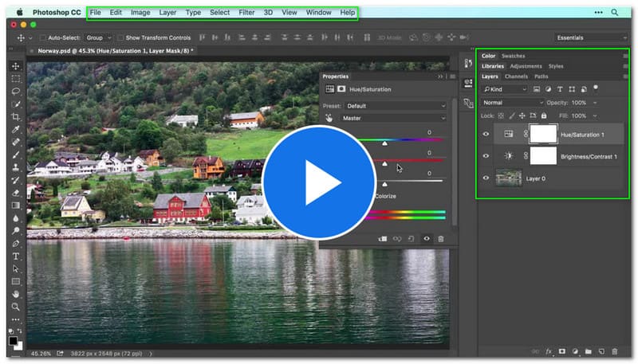Select the Lasso tool
The width and height of the screenshot is (638, 364).
(15, 92)
